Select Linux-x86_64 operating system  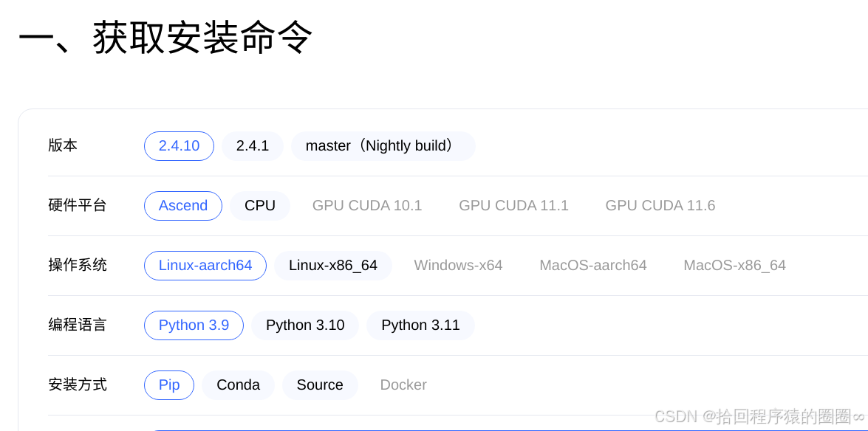pos(333,266)
